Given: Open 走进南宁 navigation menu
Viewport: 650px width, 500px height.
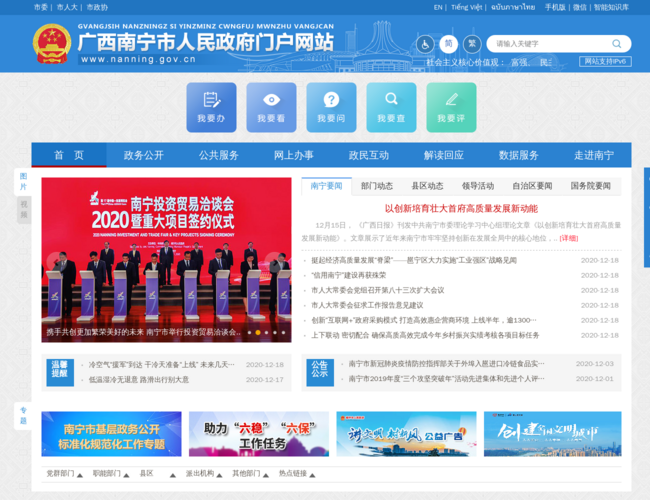Looking at the screenshot, I should pos(594,155).
